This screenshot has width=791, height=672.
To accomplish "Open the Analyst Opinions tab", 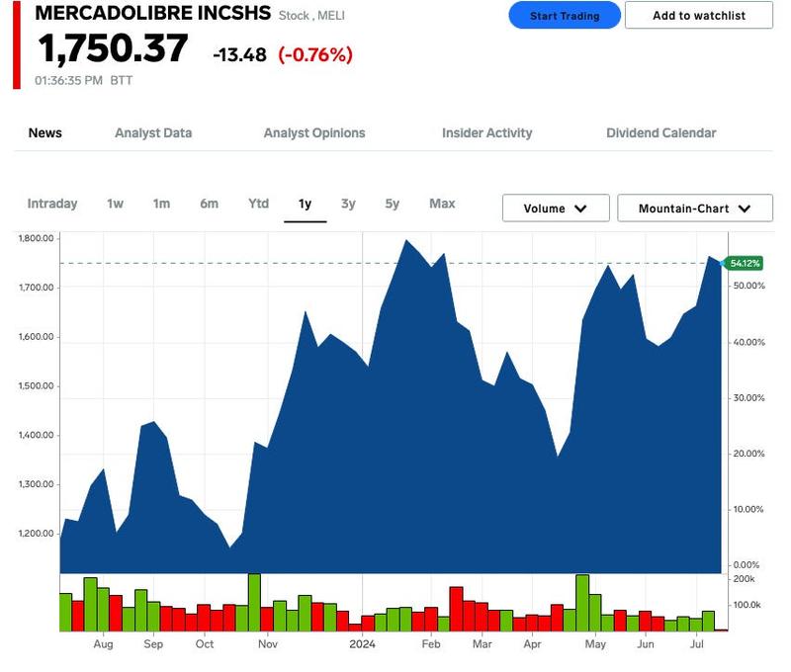I will click(x=314, y=133).
